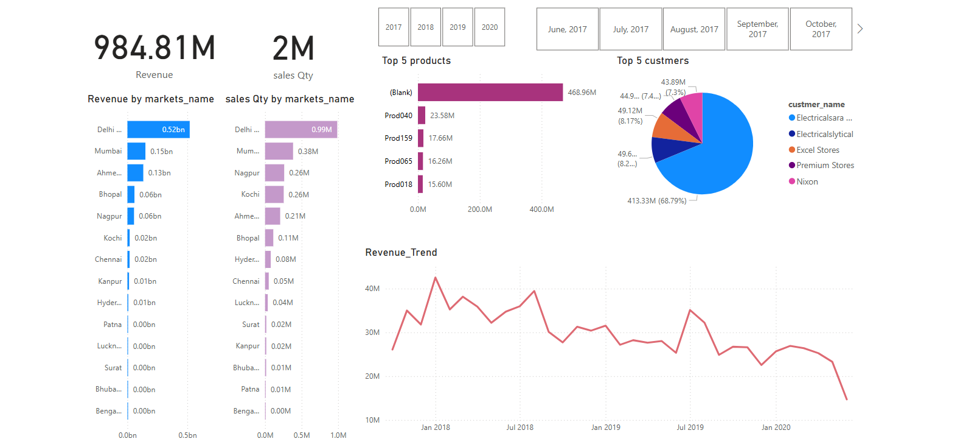Select the Delhi revenue bar 0.52bn
The height and width of the screenshot is (447, 980).
click(158, 130)
